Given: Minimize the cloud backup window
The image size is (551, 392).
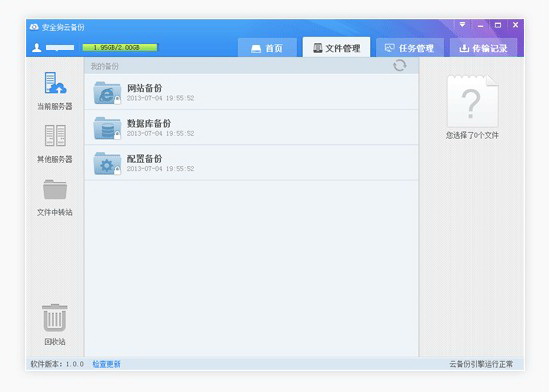Looking at the screenshot, I should pos(480,25).
